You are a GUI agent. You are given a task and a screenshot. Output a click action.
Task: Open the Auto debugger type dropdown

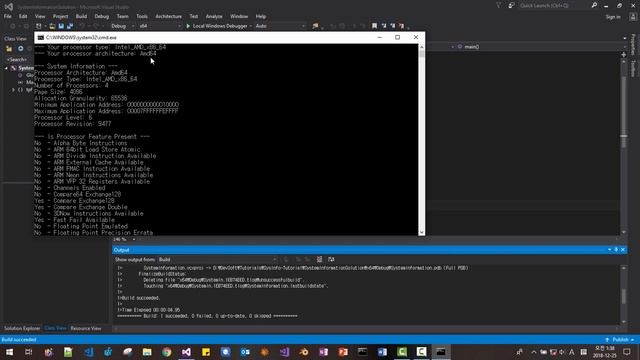(x=280, y=26)
